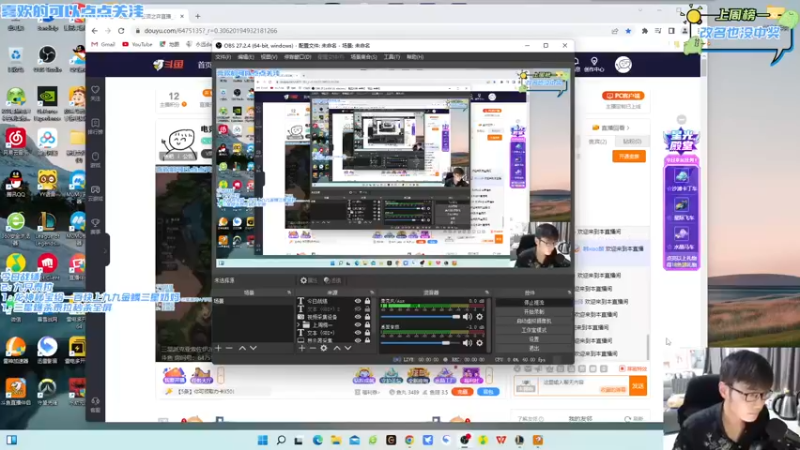
Task: Hide the 上周榜一 group
Action: click(358, 324)
